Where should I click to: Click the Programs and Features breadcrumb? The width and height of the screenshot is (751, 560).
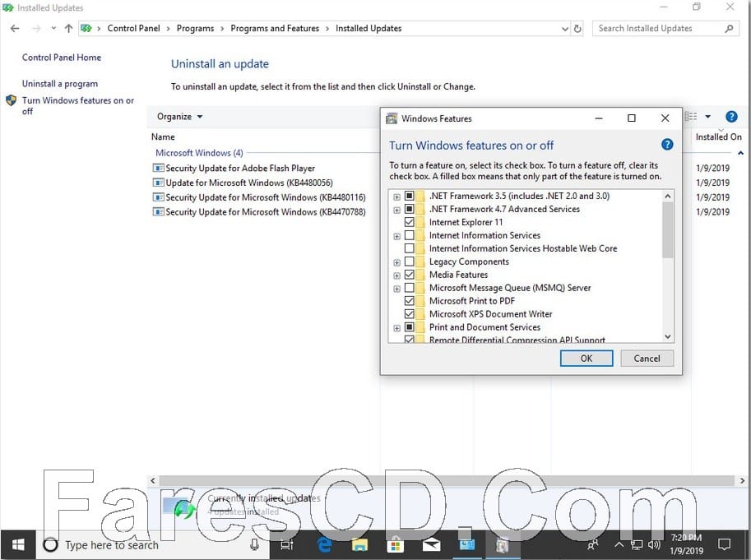tap(275, 28)
